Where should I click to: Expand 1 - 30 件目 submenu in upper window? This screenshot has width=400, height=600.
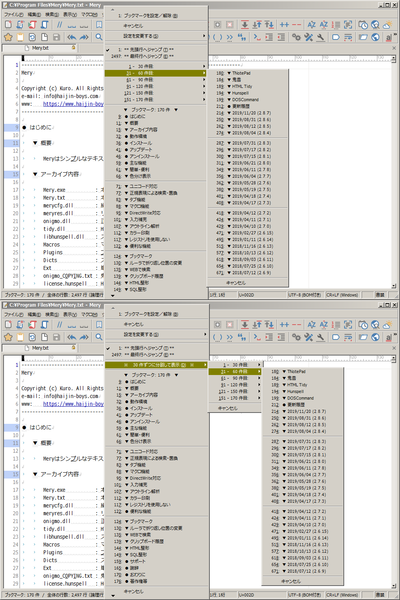157,66
